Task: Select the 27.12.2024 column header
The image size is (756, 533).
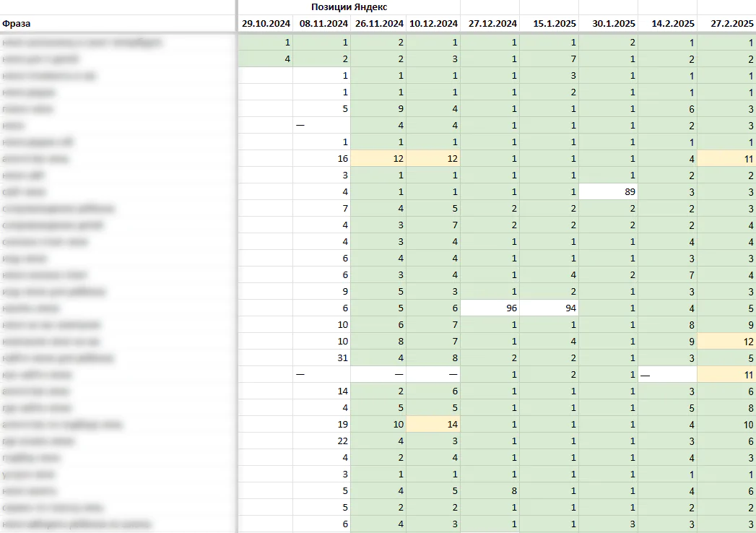Action: [x=490, y=23]
